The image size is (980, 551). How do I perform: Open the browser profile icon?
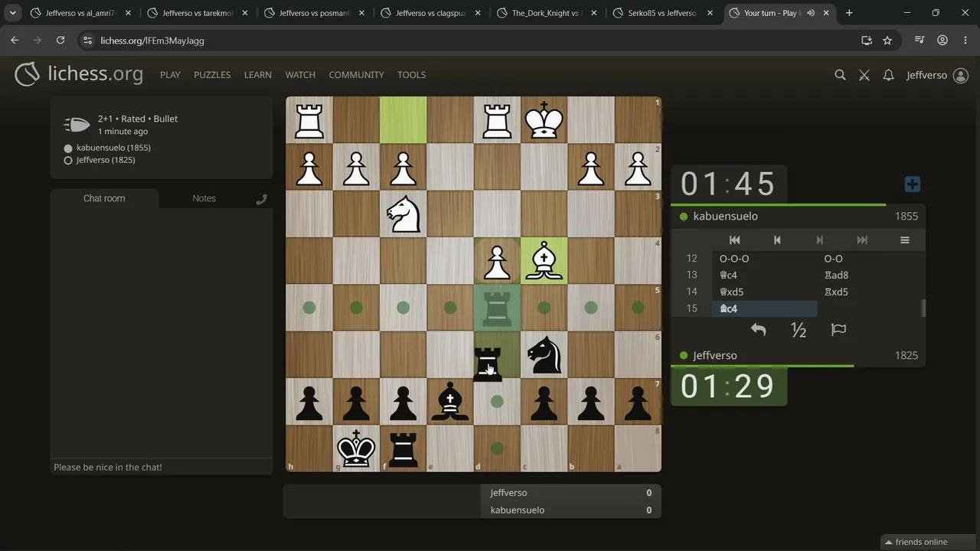942,41
